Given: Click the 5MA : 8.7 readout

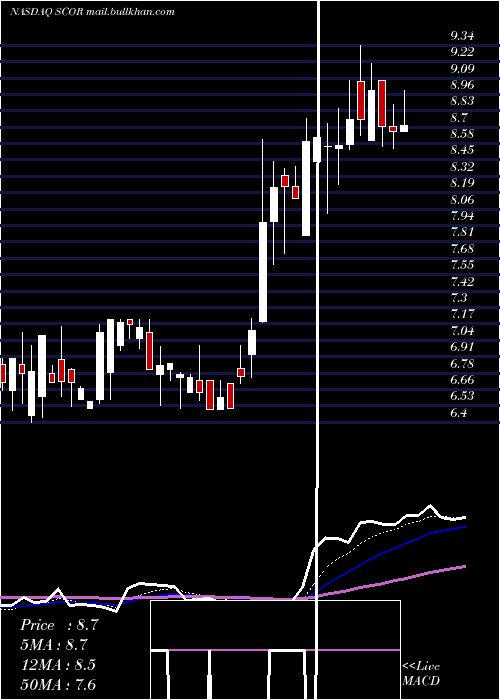Looking at the screenshot, I should click(53, 645).
